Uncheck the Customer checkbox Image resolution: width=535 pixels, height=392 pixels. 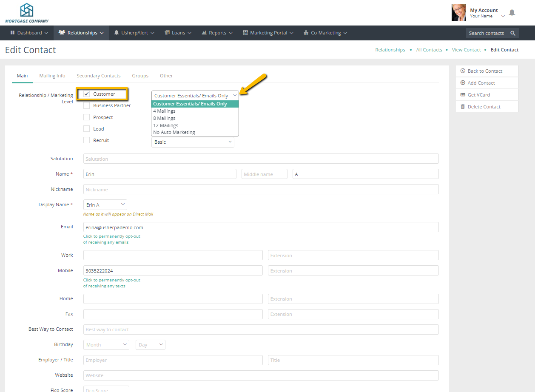point(87,94)
